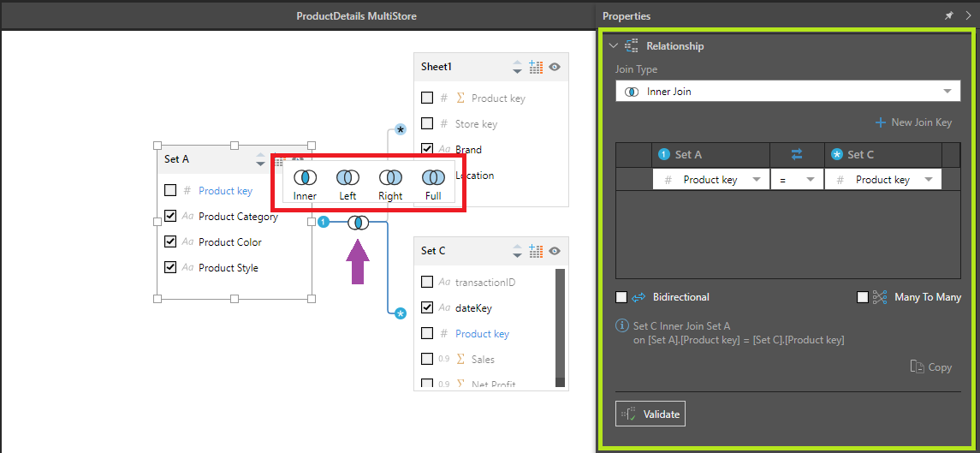Pin the Properties panel
The image size is (980, 453).
click(x=948, y=16)
